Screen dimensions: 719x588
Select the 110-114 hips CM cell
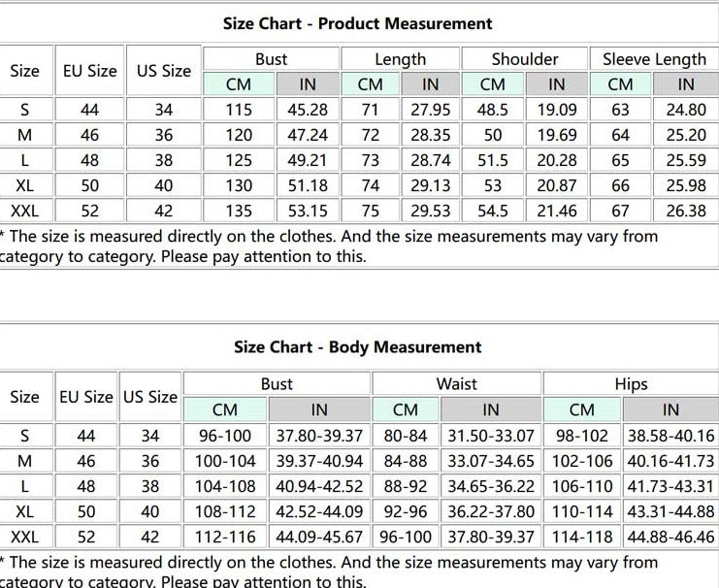coord(581,511)
